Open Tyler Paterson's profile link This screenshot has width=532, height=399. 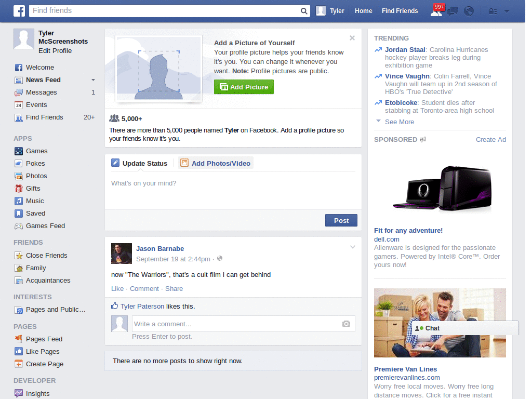click(x=142, y=307)
